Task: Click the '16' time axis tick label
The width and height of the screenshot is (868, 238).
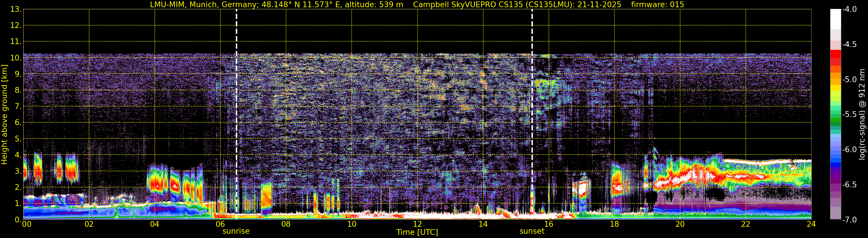Action: [x=548, y=224]
